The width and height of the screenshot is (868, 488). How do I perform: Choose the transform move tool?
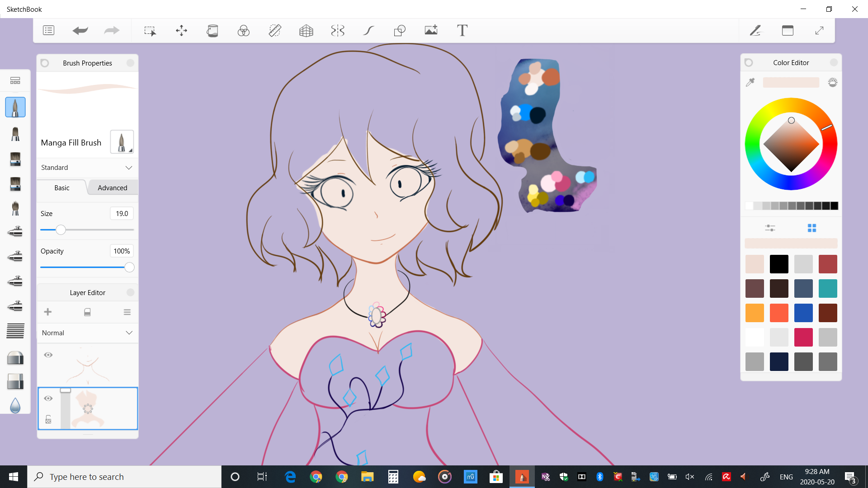pyautogui.click(x=181, y=30)
